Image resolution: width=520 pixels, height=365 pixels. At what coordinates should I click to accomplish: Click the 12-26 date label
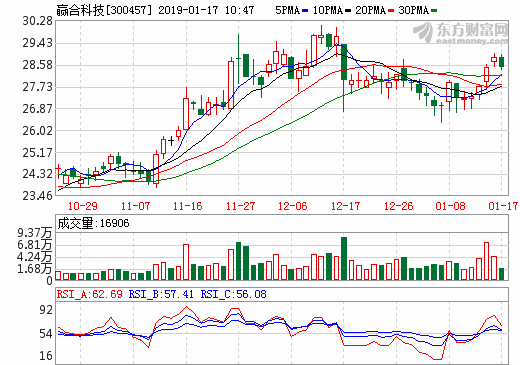(399, 206)
